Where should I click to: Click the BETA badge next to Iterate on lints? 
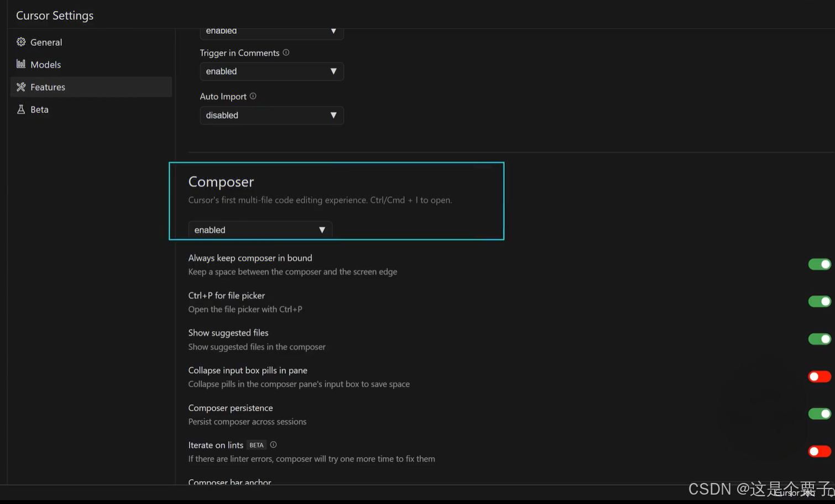pyautogui.click(x=256, y=445)
